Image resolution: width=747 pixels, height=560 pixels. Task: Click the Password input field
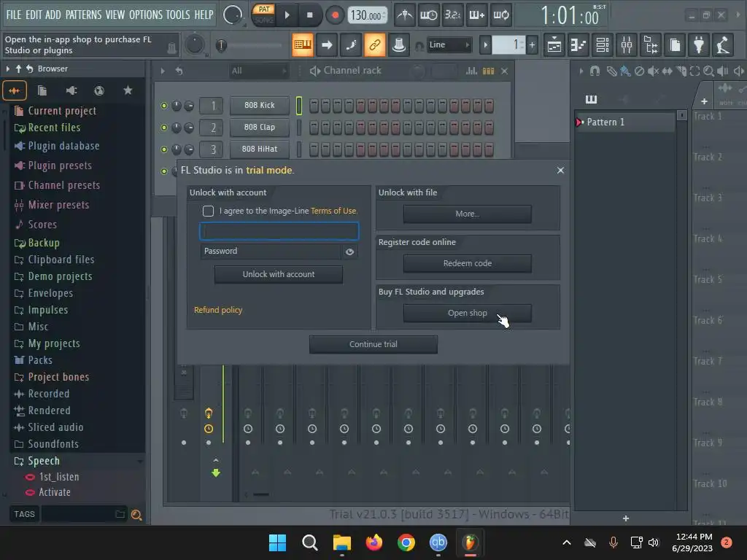click(271, 252)
